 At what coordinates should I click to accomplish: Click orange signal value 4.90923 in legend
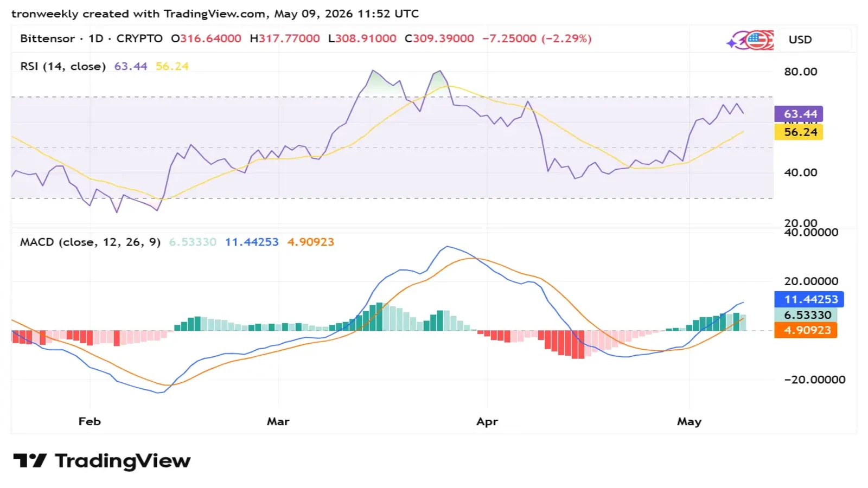point(311,242)
